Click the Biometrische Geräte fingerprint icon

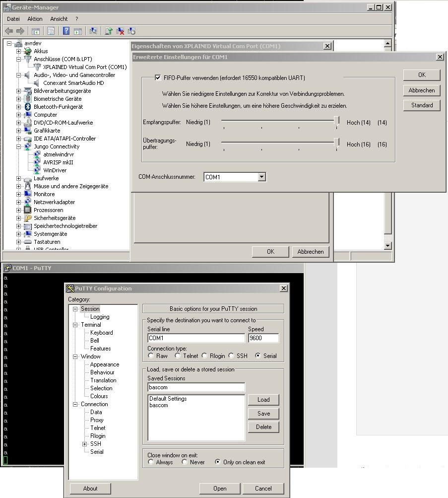point(28,99)
